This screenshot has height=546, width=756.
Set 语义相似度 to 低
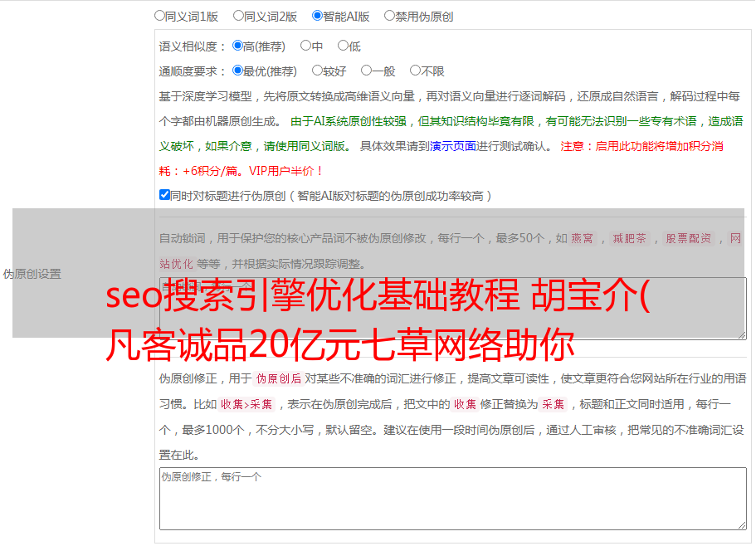(x=343, y=46)
